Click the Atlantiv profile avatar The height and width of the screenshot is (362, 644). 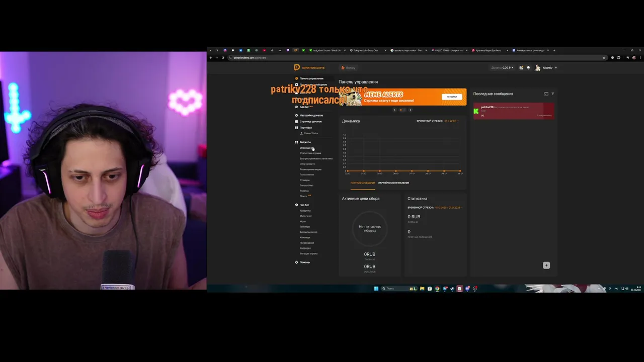pos(537,67)
